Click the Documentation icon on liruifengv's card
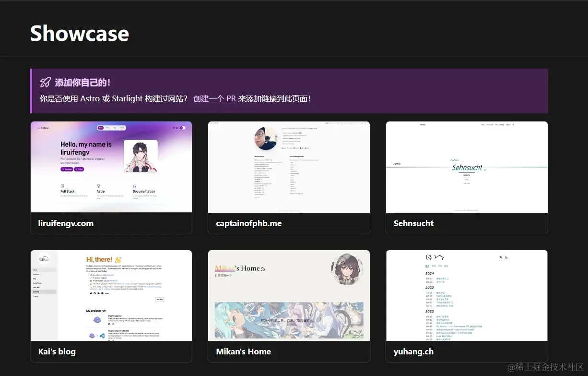The width and height of the screenshot is (588, 376). point(135,186)
